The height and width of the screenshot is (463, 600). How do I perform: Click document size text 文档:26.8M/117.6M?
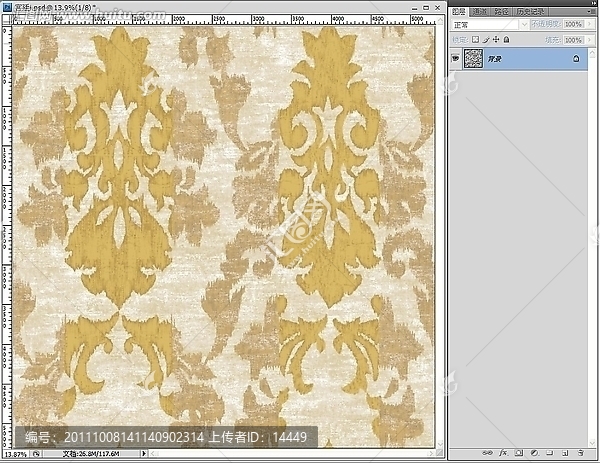tap(91, 454)
